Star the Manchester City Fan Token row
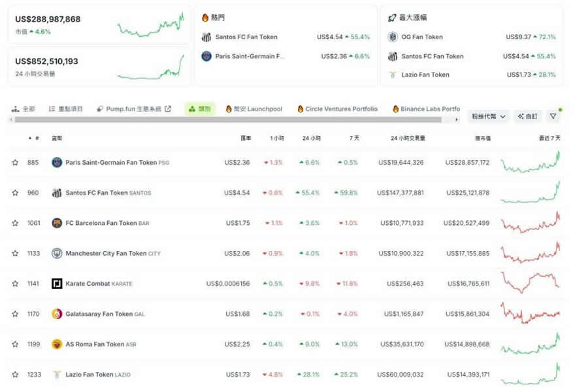Image resolution: width=588 pixels, height=389 pixels. [15, 253]
